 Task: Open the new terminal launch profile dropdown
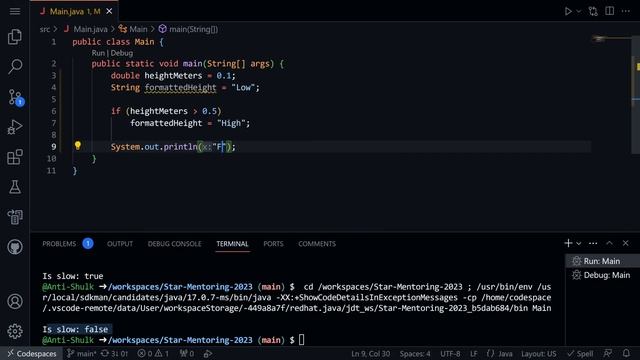[x=578, y=244]
